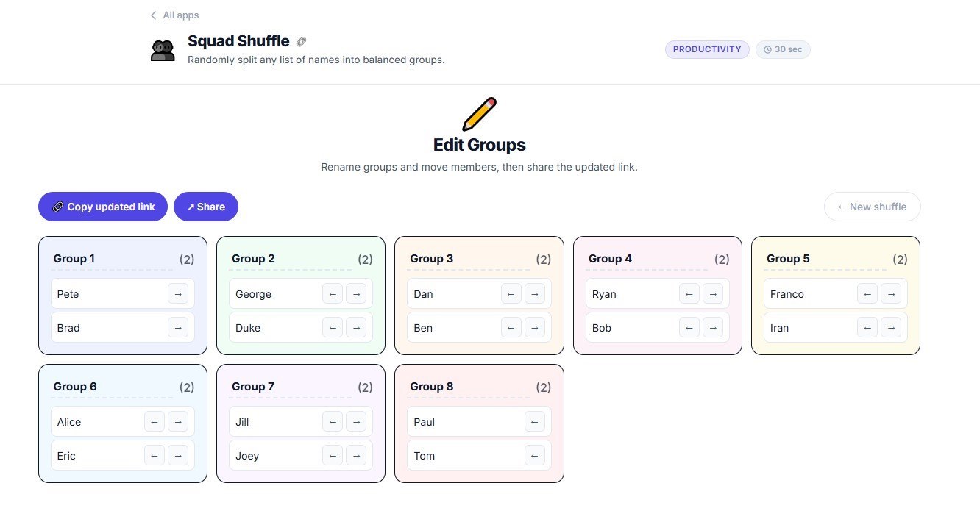The width and height of the screenshot is (980, 522).
Task: Move Joey forward one group
Action: pyautogui.click(x=356, y=456)
